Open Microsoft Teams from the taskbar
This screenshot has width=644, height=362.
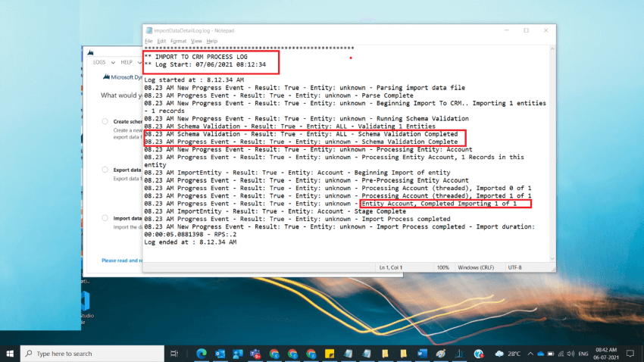coord(255,354)
